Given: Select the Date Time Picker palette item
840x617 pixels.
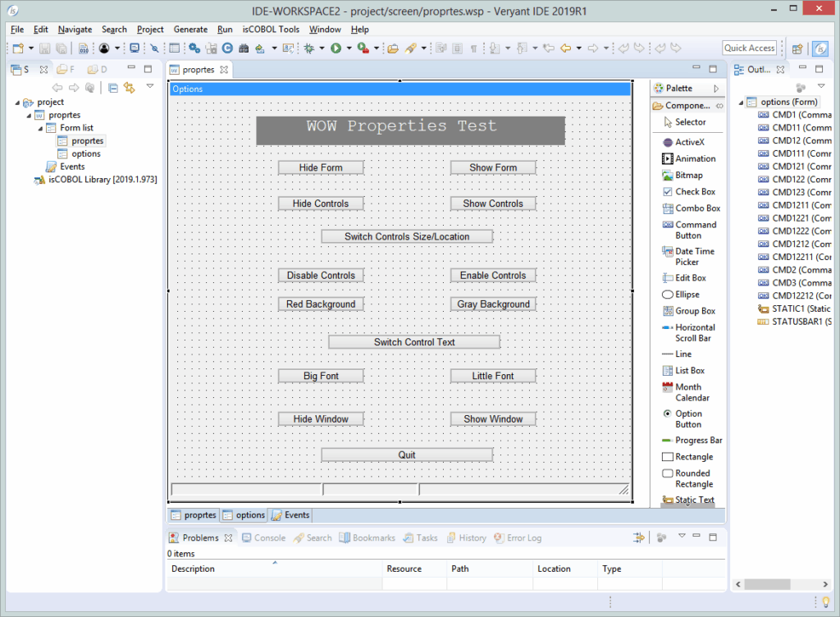Looking at the screenshot, I should click(689, 257).
